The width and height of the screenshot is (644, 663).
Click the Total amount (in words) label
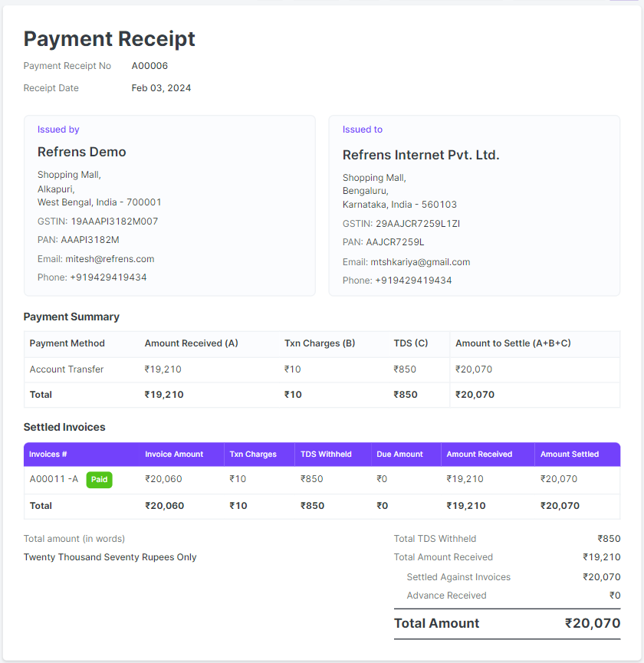point(74,539)
